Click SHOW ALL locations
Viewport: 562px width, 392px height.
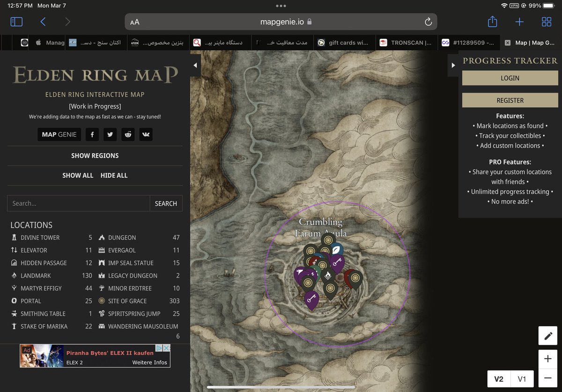(78, 175)
